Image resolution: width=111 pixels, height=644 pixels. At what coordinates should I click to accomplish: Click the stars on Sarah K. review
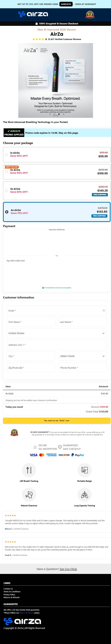(10, 542)
